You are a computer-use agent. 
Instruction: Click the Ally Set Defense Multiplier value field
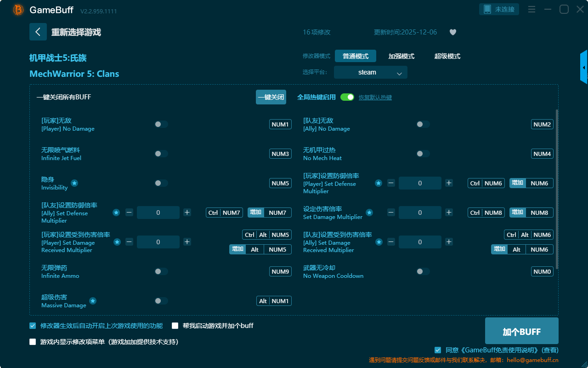tap(158, 213)
